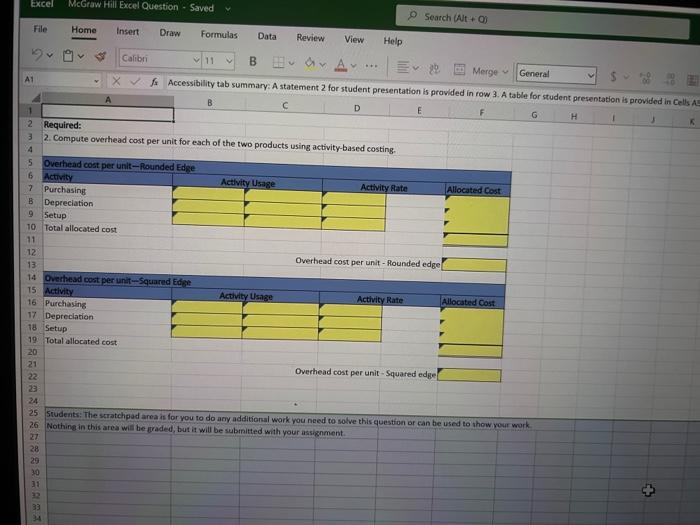Open the Undo history dropdown arrow

[x=50, y=55]
